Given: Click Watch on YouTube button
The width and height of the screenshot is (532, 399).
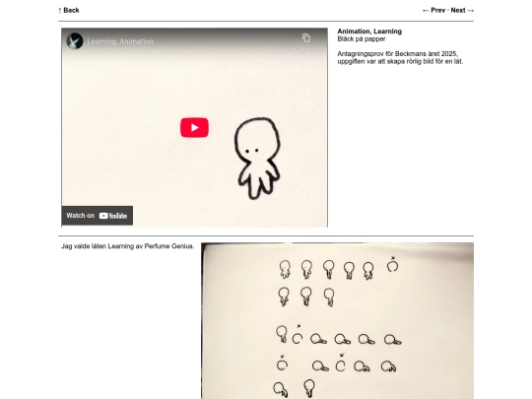Looking at the screenshot, I should [97, 216].
